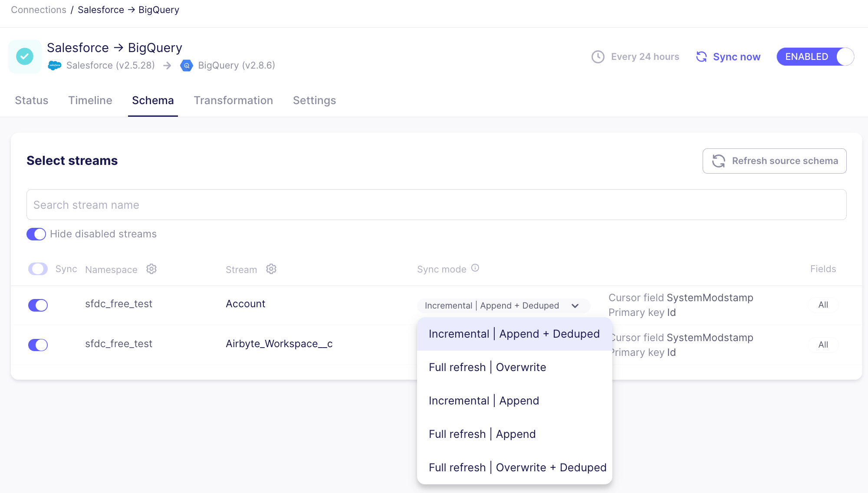Click the Namespace column settings gear icon
This screenshot has width=868, height=493.
click(151, 269)
